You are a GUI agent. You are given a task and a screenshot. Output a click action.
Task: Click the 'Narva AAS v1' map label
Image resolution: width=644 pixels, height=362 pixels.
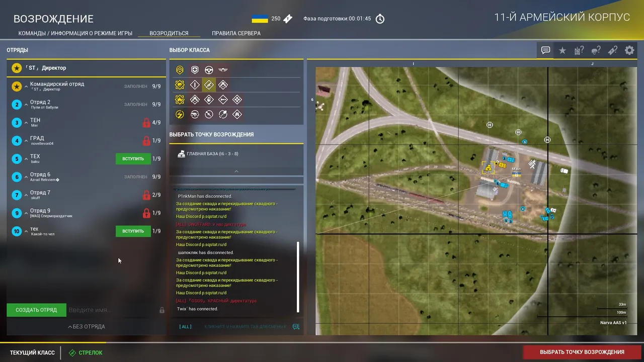point(613,323)
